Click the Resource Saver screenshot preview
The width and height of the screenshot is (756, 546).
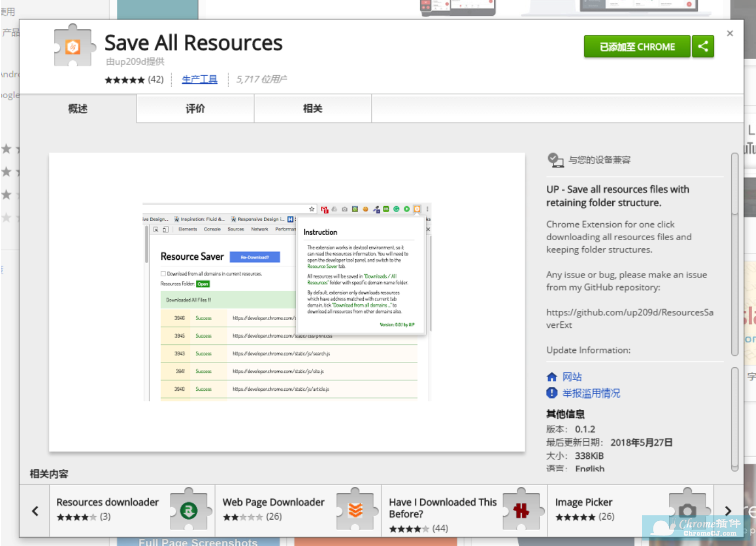287,302
